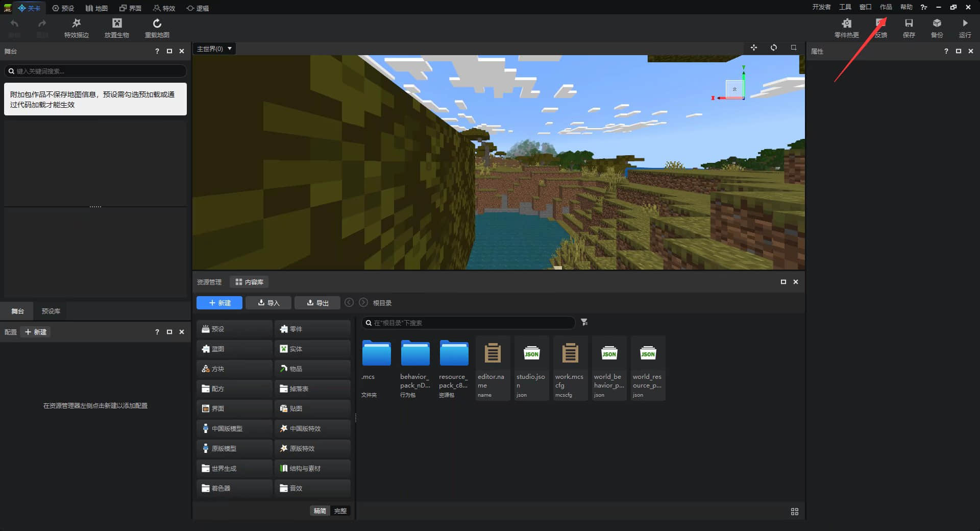The height and width of the screenshot is (531, 980).
Task: Click 新建 in the 配置 panel
Action: pyautogui.click(x=36, y=332)
